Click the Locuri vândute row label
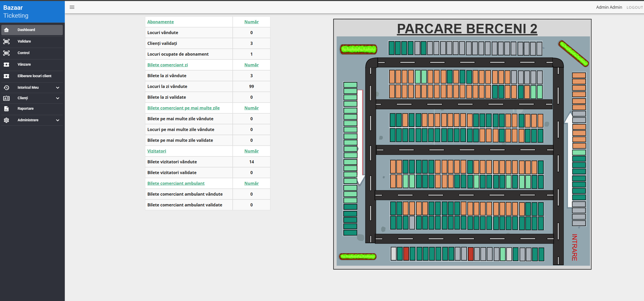Viewport: 644px width, 301px height. click(x=163, y=33)
